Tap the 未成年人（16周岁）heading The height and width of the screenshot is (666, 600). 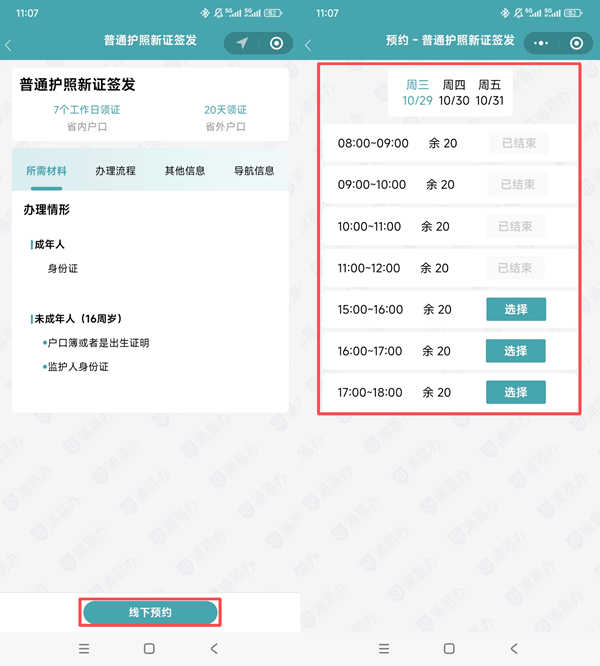[x=78, y=319]
